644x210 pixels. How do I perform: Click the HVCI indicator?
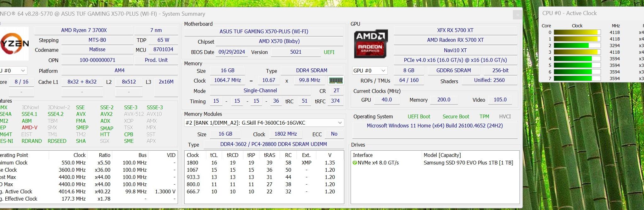[x=505, y=116]
